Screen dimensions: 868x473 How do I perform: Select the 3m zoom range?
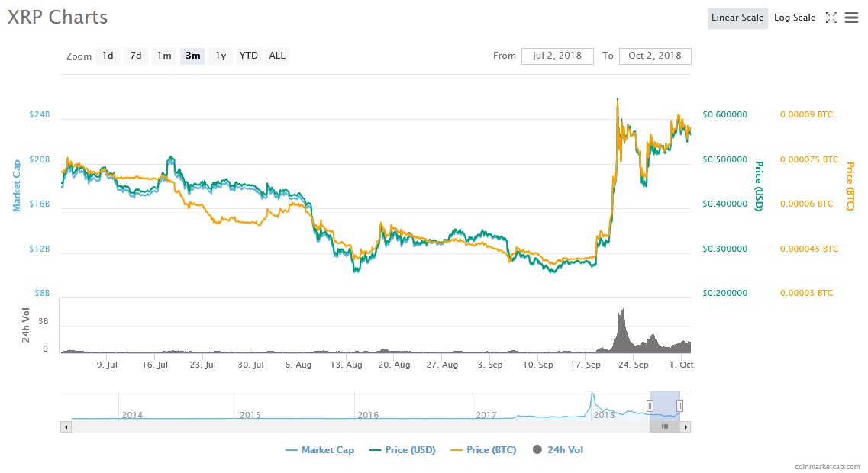[x=192, y=56]
